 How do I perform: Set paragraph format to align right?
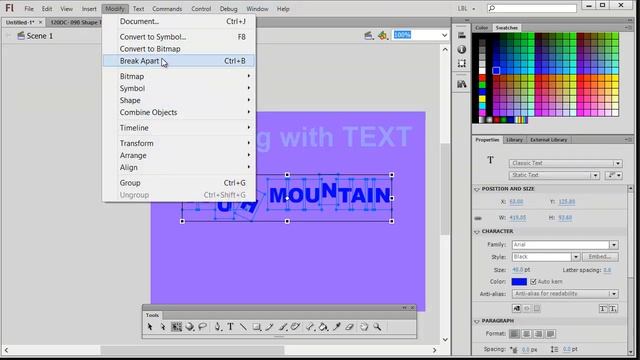pos(538,334)
